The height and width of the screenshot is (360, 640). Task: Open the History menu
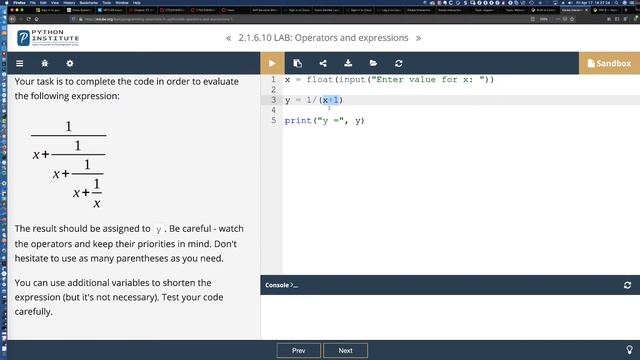pos(69,2)
